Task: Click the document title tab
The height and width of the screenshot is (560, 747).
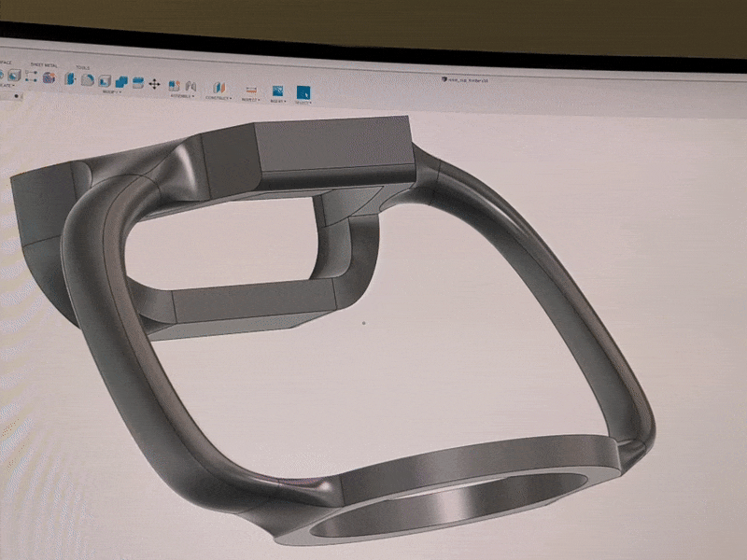Action: point(468,80)
